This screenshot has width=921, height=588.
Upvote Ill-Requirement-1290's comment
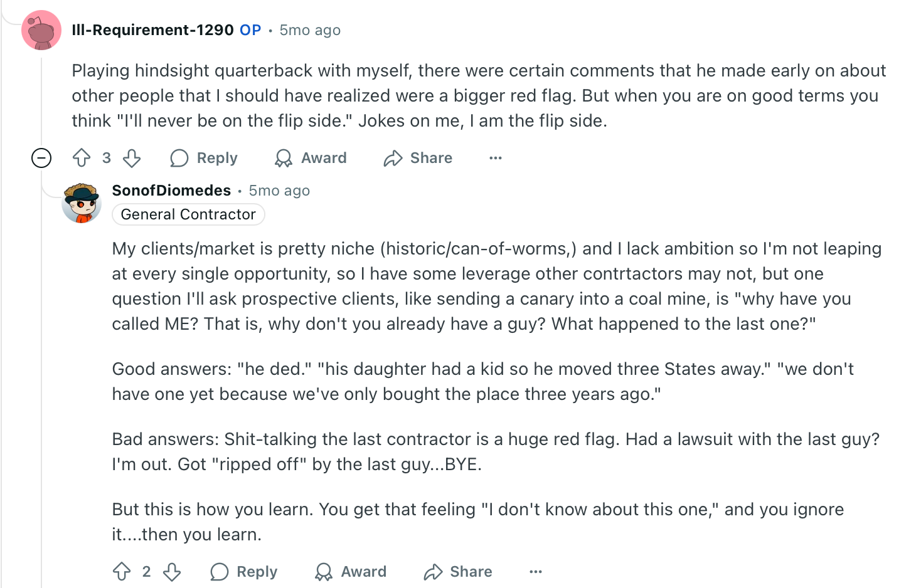point(82,158)
